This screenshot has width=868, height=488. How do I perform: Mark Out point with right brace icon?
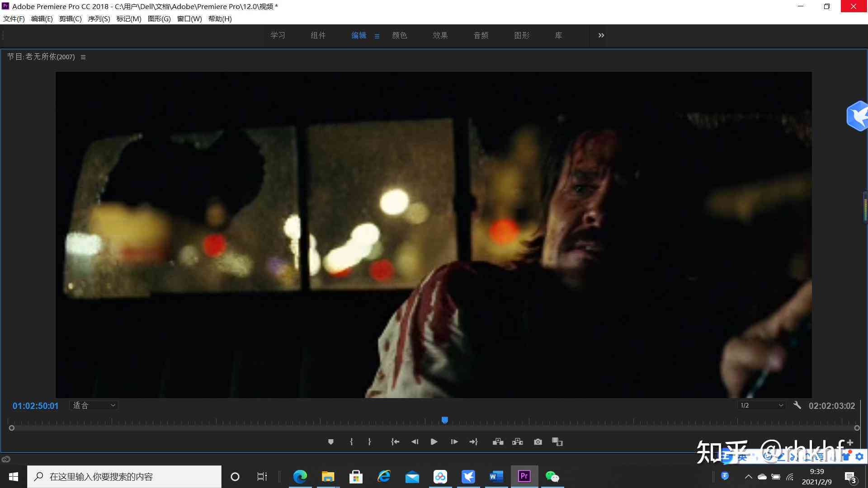tap(369, 442)
